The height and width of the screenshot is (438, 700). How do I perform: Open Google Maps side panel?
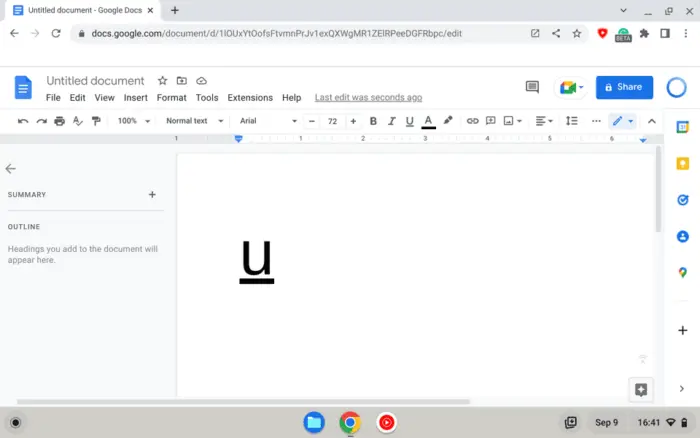(x=683, y=272)
